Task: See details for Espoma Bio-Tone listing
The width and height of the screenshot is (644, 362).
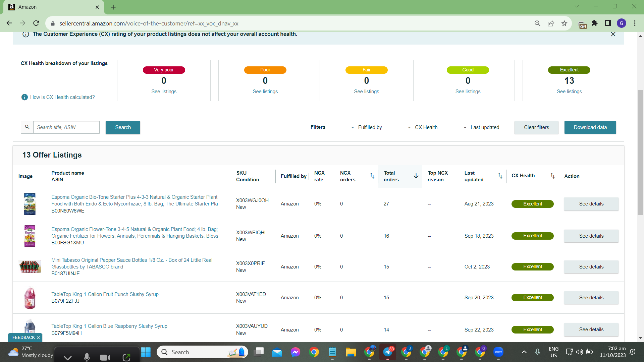Action: point(591,204)
